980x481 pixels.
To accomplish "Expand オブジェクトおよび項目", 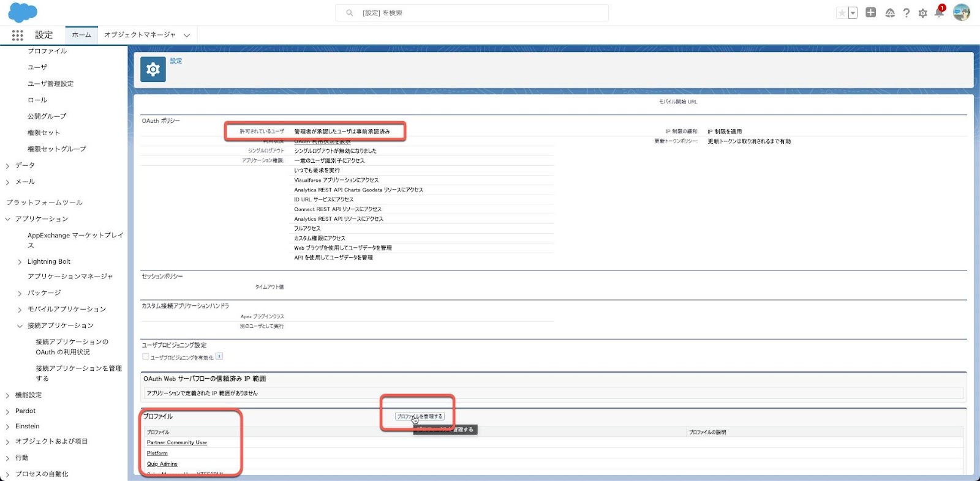I will (7, 442).
